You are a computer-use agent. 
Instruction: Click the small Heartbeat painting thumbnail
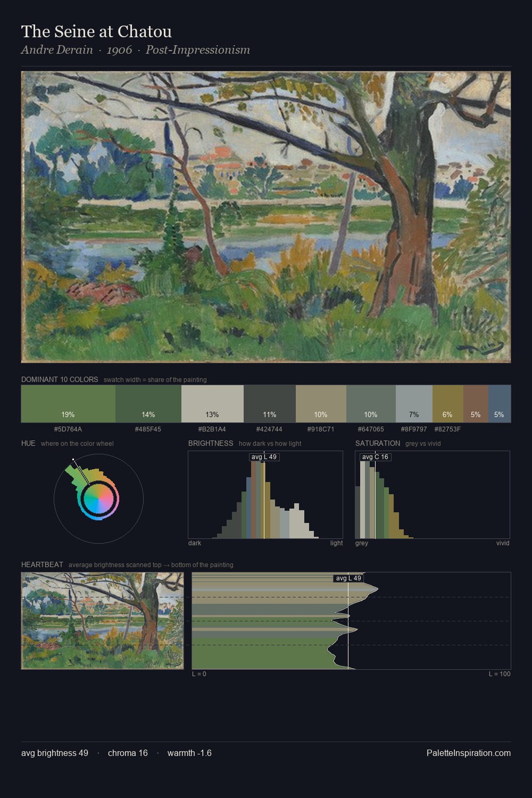coord(102,621)
